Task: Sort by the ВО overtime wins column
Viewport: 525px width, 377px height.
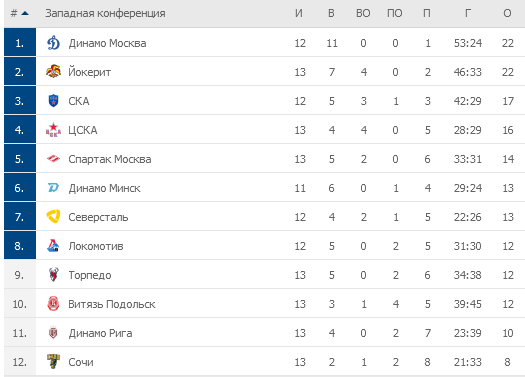Action: (363, 13)
